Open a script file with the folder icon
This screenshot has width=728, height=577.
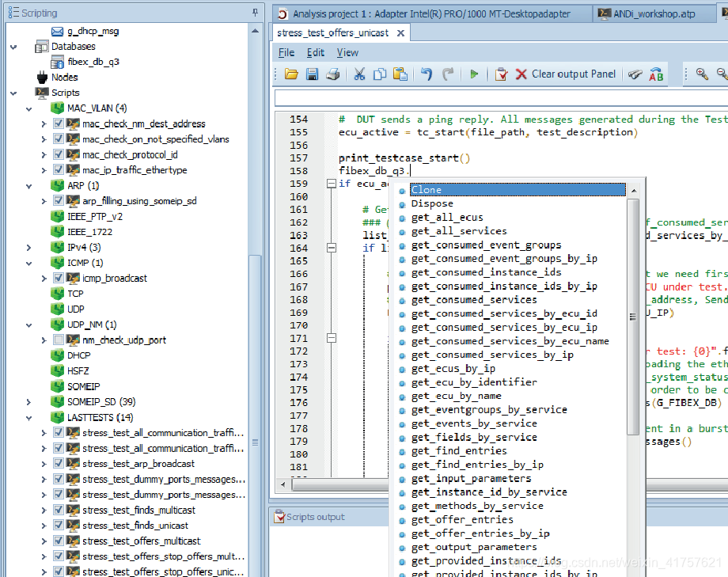[291, 74]
